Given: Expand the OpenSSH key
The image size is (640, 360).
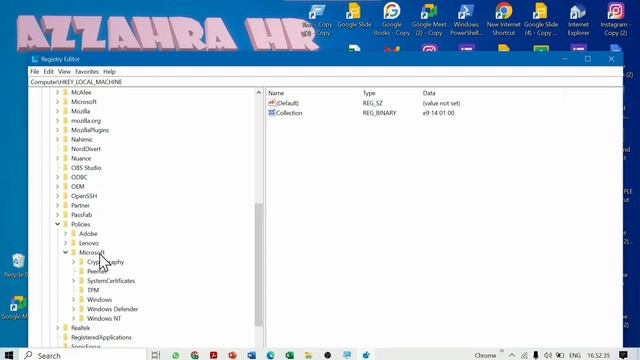Looking at the screenshot, I should [58, 196].
